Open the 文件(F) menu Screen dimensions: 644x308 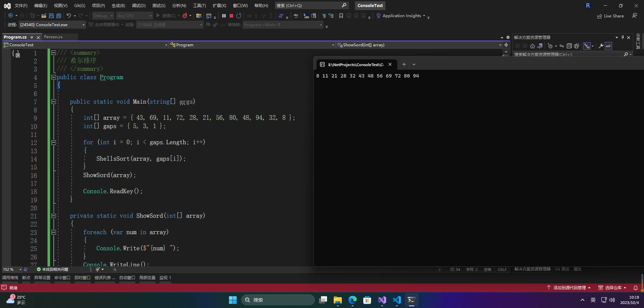coord(21,5)
